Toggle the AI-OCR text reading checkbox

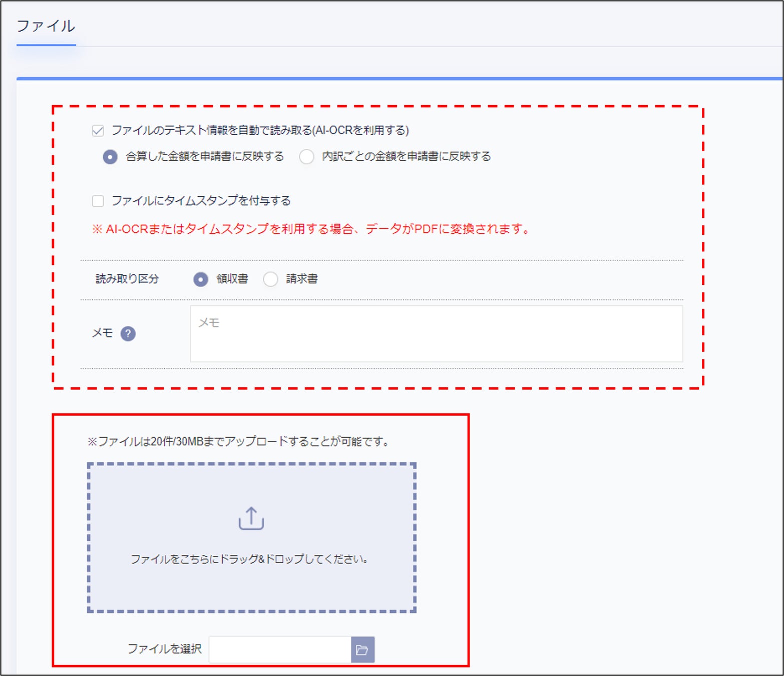click(x=98, y=131)
